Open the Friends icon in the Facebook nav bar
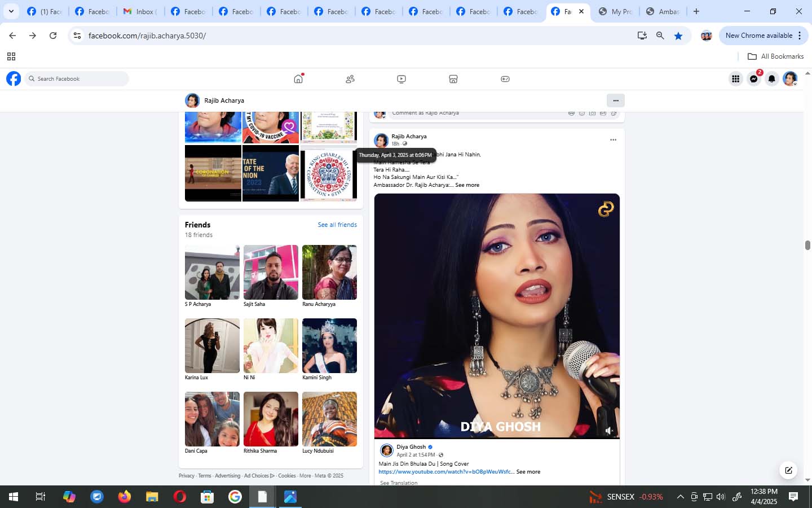The height and width of the screenshot is (508, 812). [350, 79]
